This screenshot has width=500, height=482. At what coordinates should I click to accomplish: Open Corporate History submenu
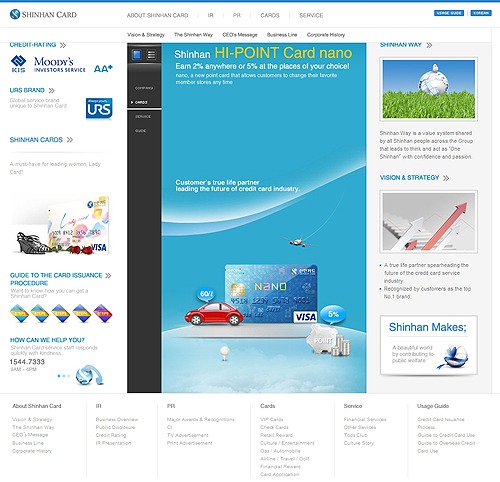[x=326, y=35]
